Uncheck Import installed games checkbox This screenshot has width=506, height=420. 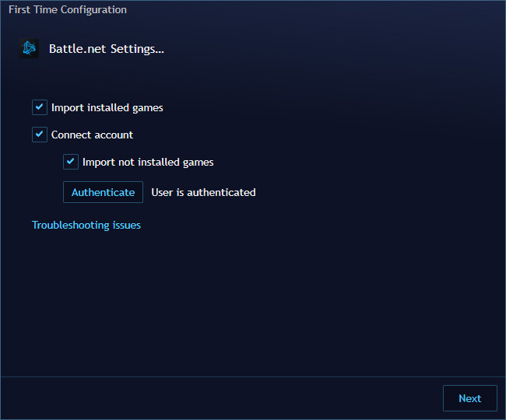click(x=40, y=107)
